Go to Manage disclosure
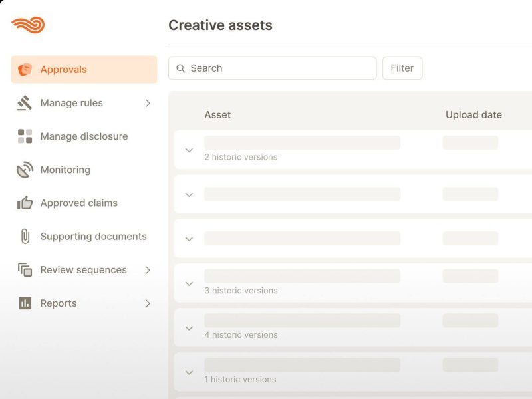The height and width of the screenshot is (399, 532). (x=84, y=136)
